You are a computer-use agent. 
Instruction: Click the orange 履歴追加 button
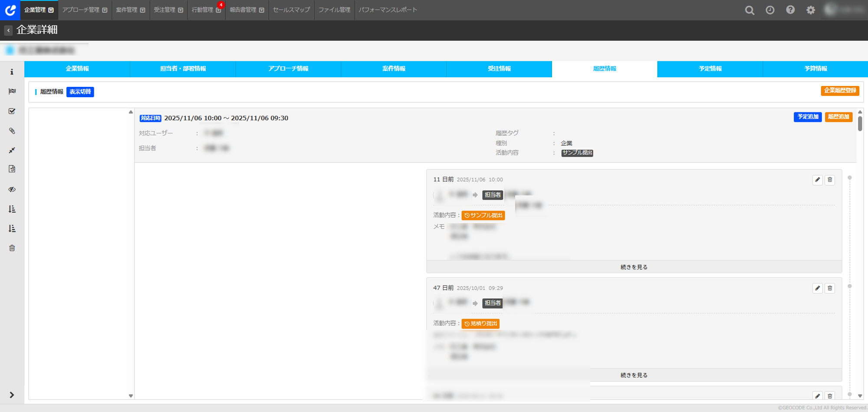(x=838, y=117)
